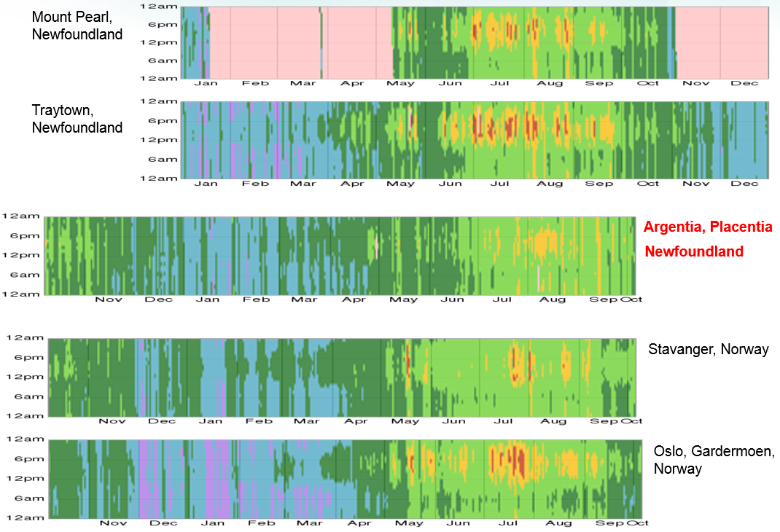Select the Oslo, Gardermoen, Norway label
The height and width of the screenshot is (532, 780).
[x=714, y=459]
